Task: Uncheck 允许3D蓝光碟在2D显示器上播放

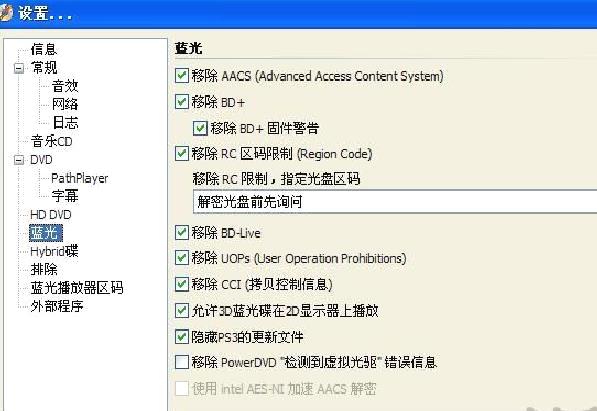Action: pyautogui.click(x=182, y=311)
